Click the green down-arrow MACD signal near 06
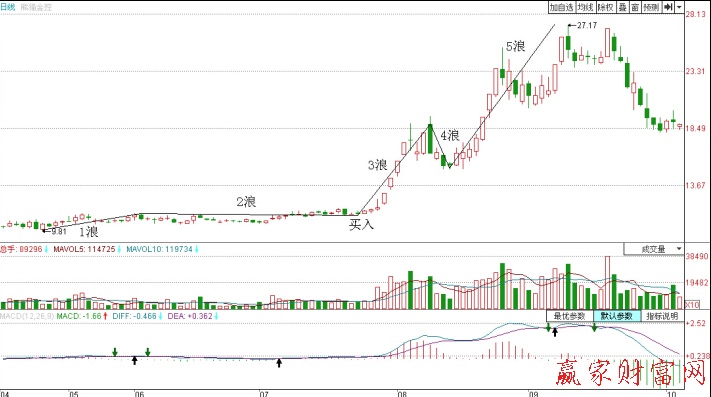 click(148, 352)
